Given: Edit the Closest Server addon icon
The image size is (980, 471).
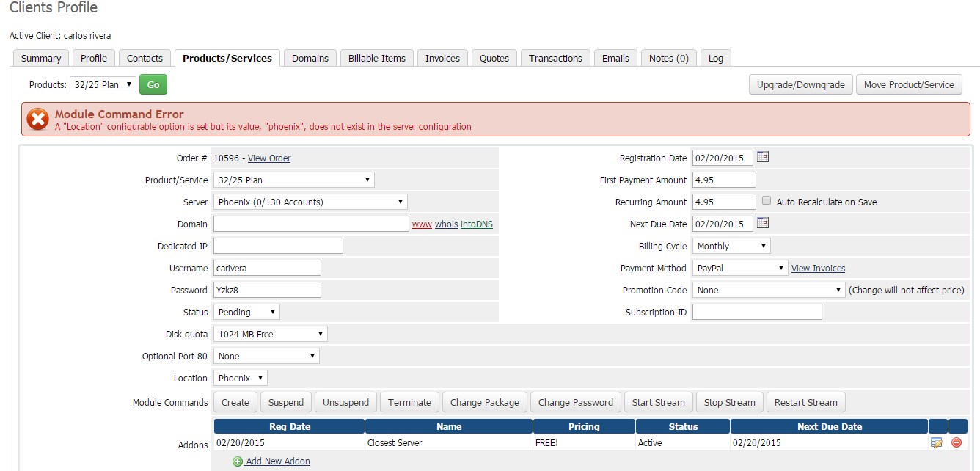Looking at the screenshot, I should [937, 442].
